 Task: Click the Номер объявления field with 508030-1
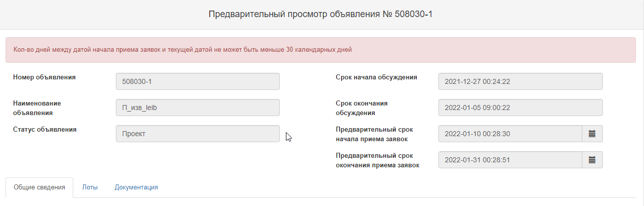[198, 81]
